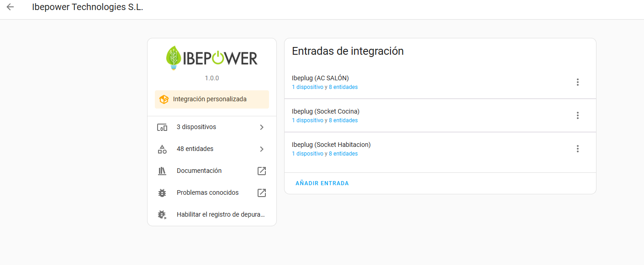Open '1 dispositivo' link under Socket Cocina

pos(307,120)
